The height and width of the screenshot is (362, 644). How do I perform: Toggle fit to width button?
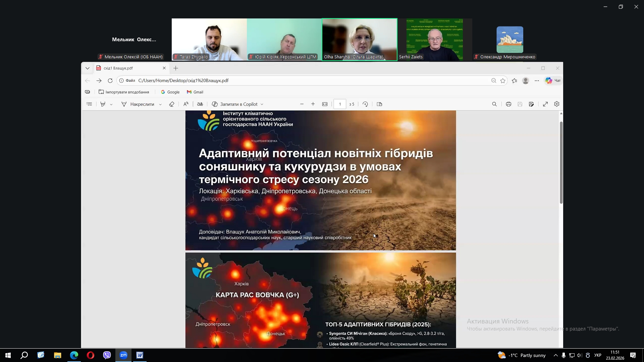(325, 104)
